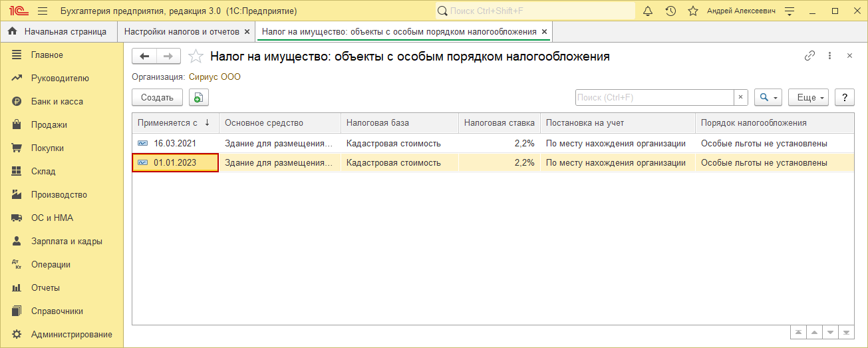Jump to the first list row arrow
Image resolution: width=868 pixels, height=348 pixels.
[x=798, y=331]
